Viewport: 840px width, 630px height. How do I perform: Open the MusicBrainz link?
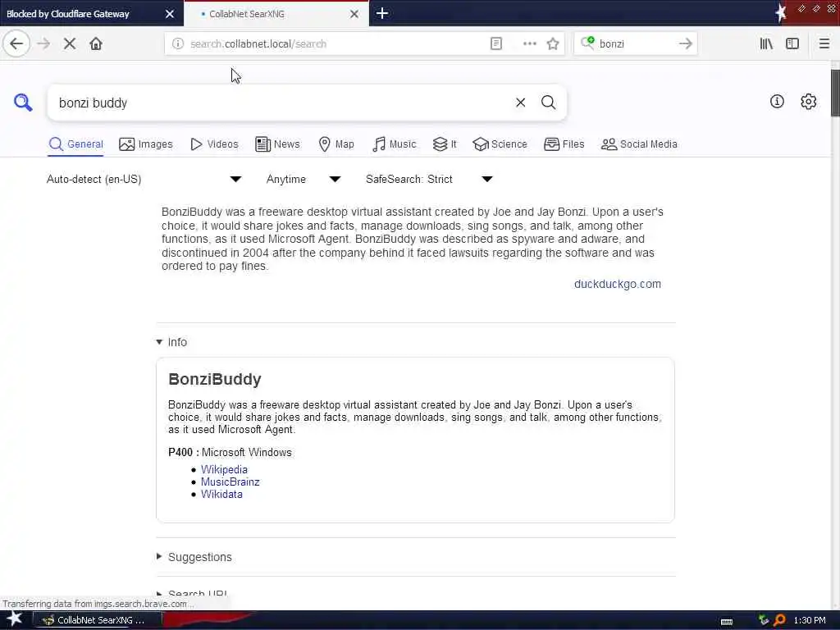click(x=230, y=482)
